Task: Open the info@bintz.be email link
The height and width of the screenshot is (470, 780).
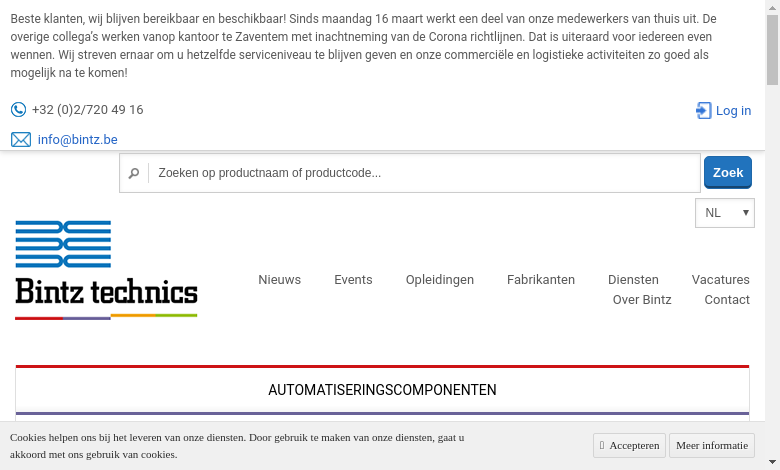Action: coord(77,140)
